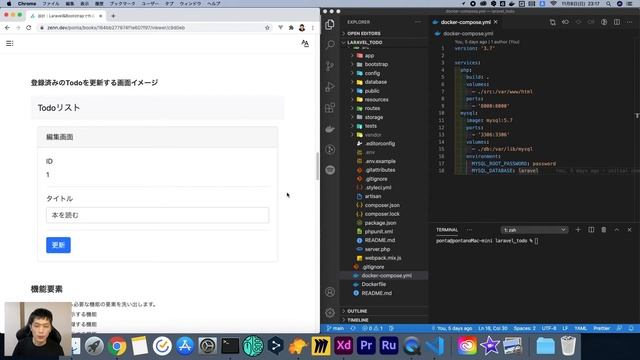Expand the database folder
Image resolution: width=640 pixels, height=360 pixels.
[376, 82]
